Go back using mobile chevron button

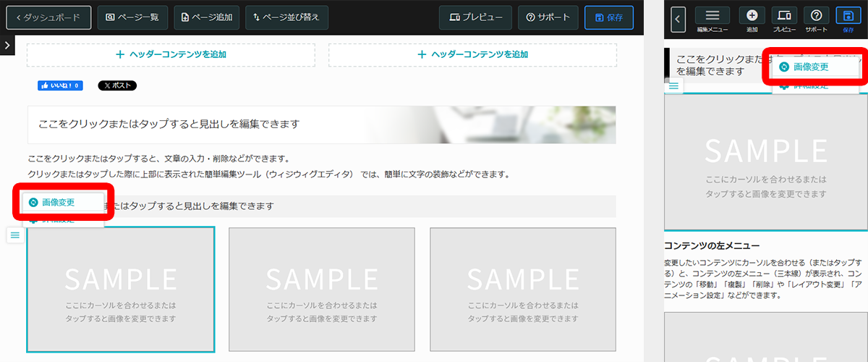pos(678,20)
